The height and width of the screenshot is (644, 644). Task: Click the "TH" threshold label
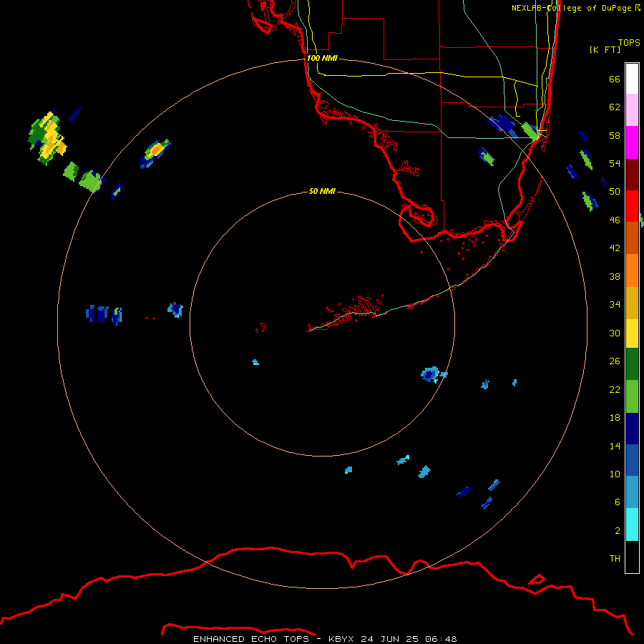tap(615, 559)
